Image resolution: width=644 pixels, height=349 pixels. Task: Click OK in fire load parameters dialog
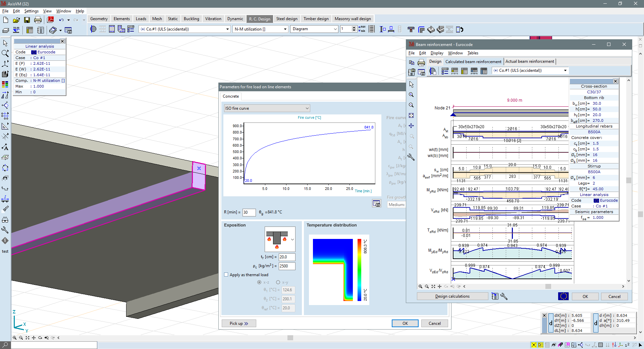pos(405,323)
